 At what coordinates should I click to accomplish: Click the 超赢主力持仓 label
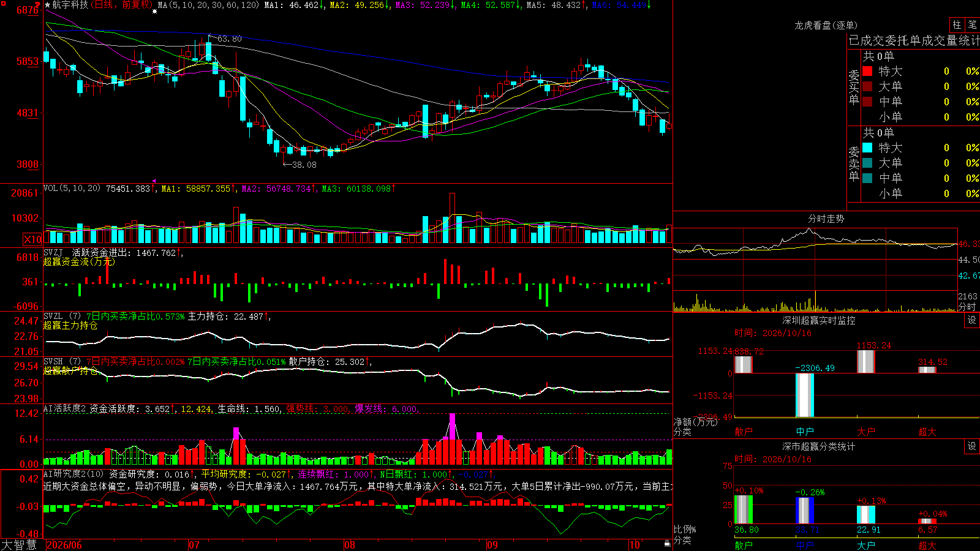coord(70,325)
